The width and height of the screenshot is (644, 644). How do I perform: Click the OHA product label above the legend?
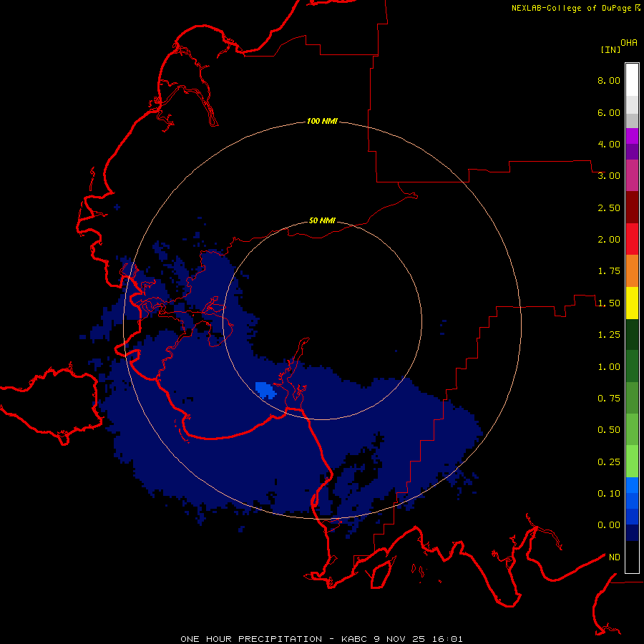coord(629,43)
